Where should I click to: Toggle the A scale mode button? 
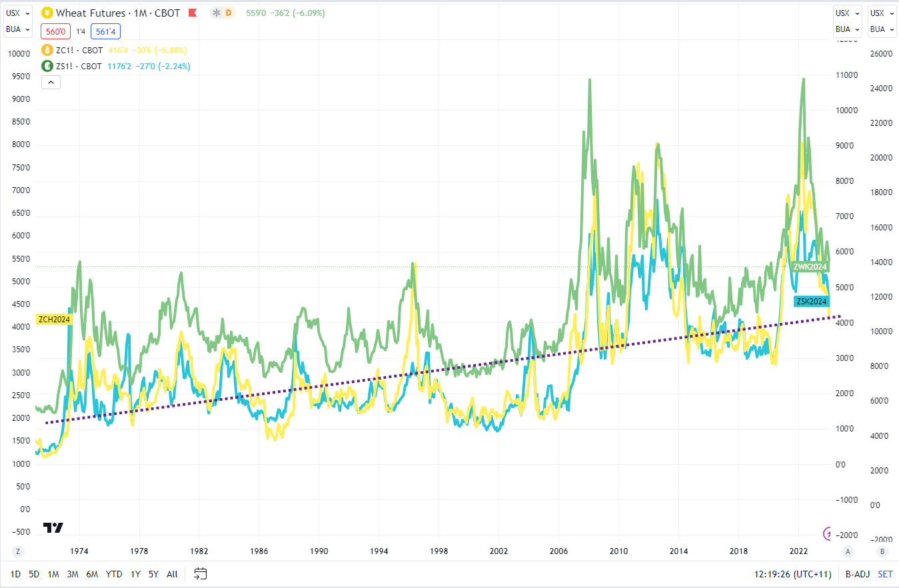[x=848, y=551]
